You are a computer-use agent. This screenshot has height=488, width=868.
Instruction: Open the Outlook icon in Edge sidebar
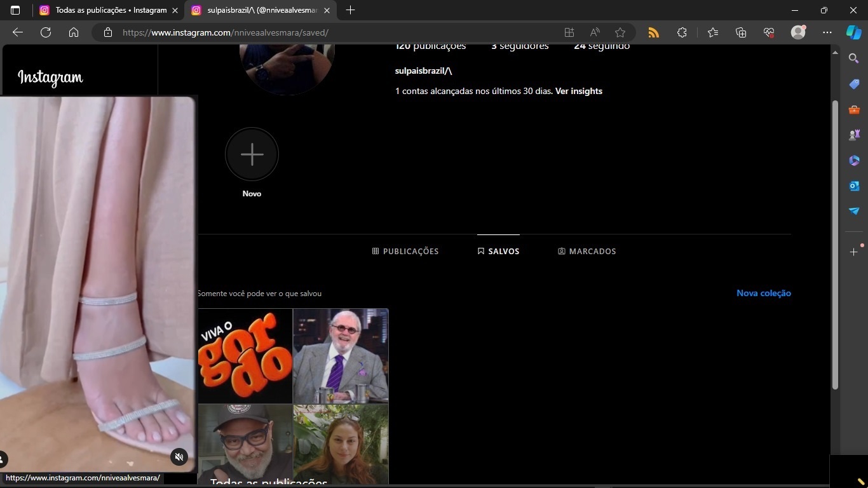[x=854, y=186]
